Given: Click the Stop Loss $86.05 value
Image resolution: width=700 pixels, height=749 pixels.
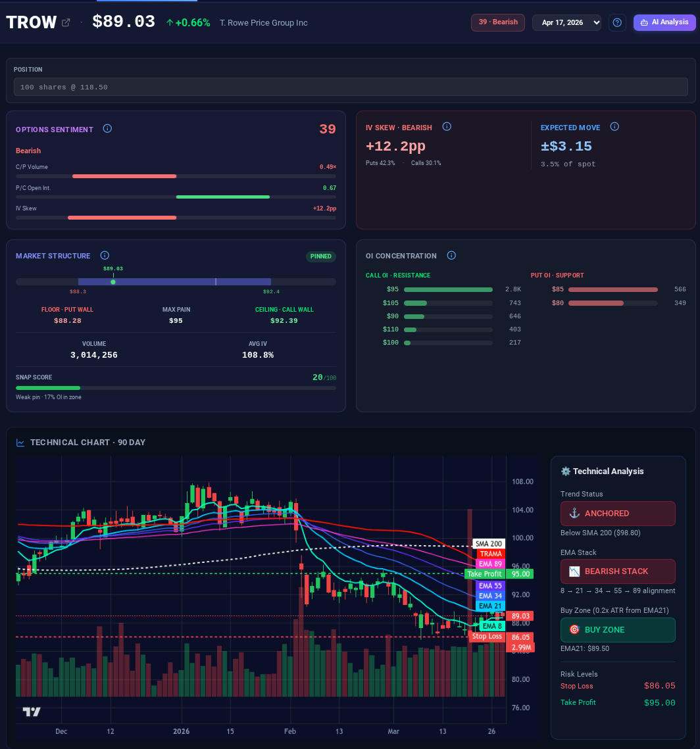Looking at the screenshot, I should point(659,686).
